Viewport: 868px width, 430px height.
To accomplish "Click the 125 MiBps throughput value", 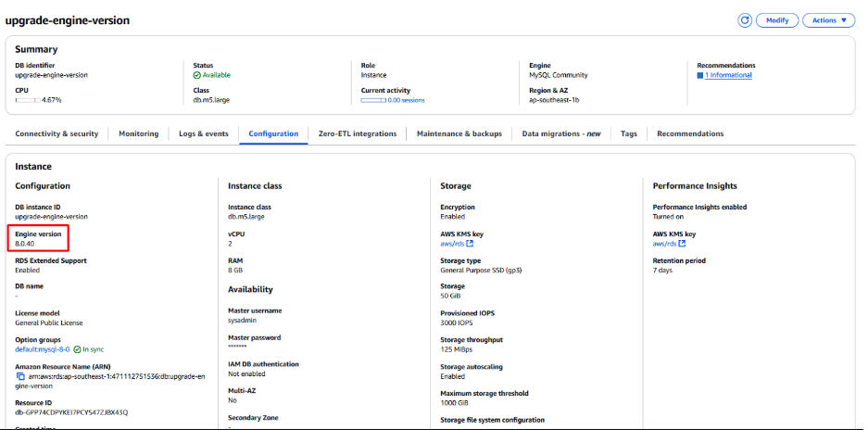I will point(456,349).
